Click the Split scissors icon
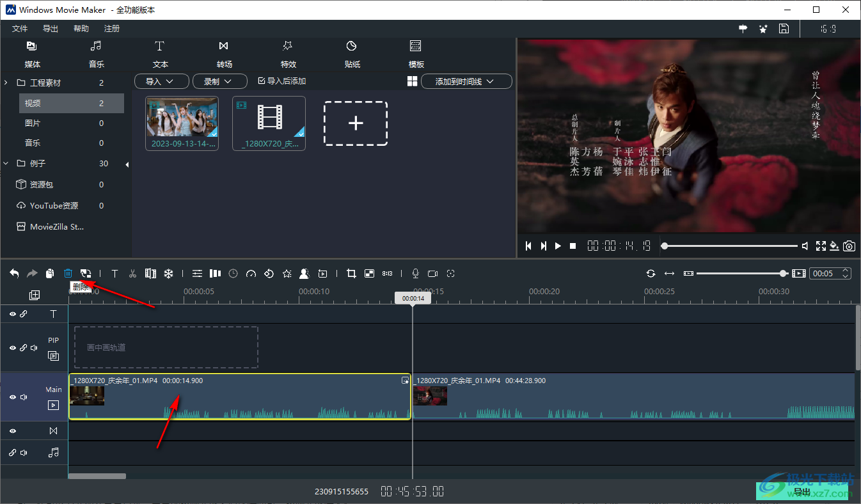Screen dimensions: 861x504 [x=132, y=273]
